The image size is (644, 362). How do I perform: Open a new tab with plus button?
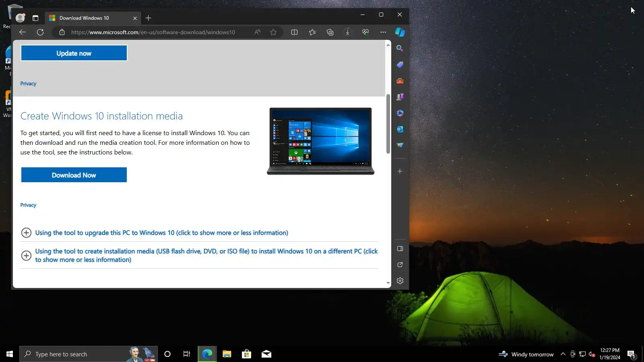148,18
